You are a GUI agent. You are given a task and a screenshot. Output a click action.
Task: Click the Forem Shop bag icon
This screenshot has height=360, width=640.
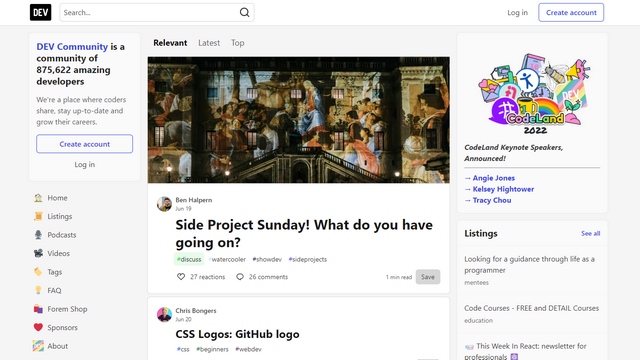38,309
